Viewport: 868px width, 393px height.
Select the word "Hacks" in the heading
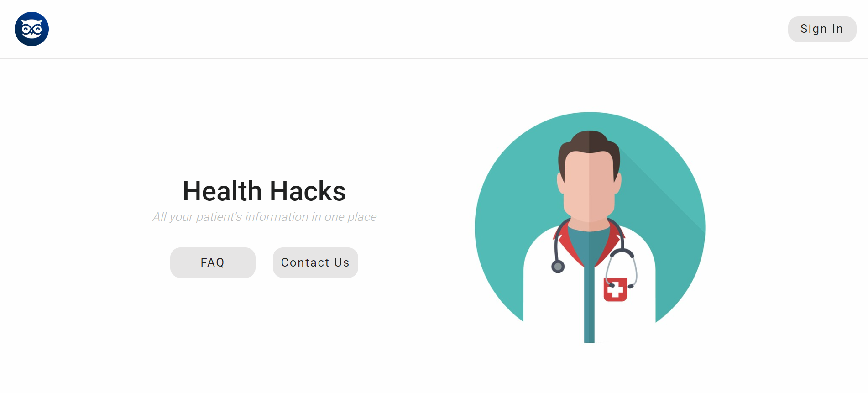(x=308, y=191)
